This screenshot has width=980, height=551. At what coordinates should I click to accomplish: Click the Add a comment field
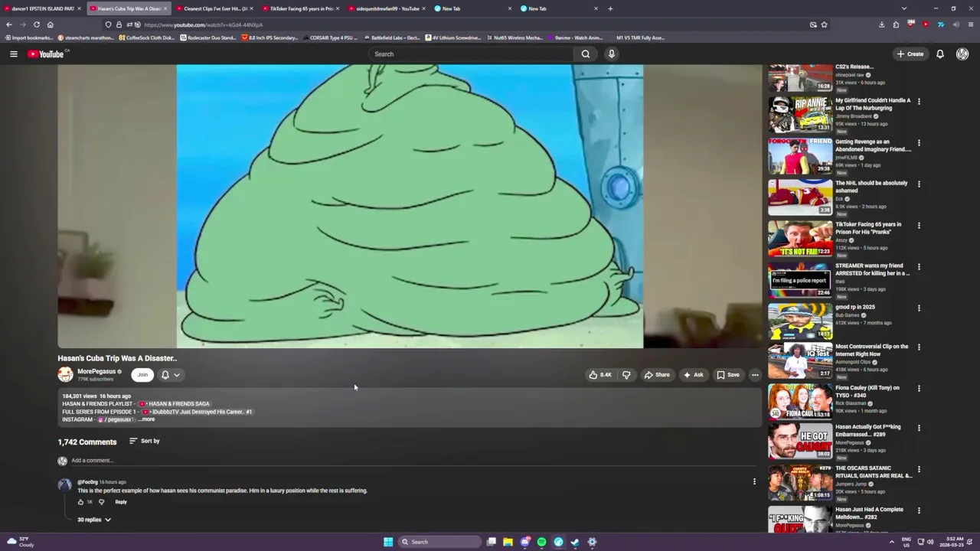click(413, 461)
